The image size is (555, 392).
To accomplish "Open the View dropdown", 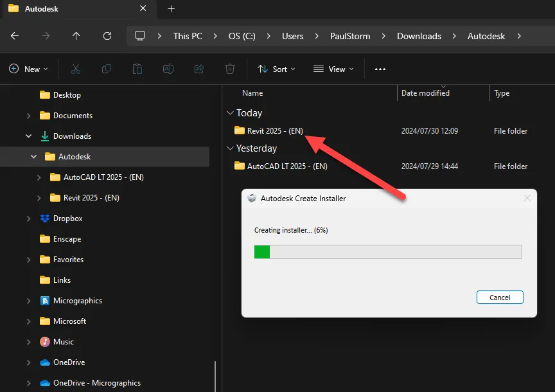I will 333,68.
